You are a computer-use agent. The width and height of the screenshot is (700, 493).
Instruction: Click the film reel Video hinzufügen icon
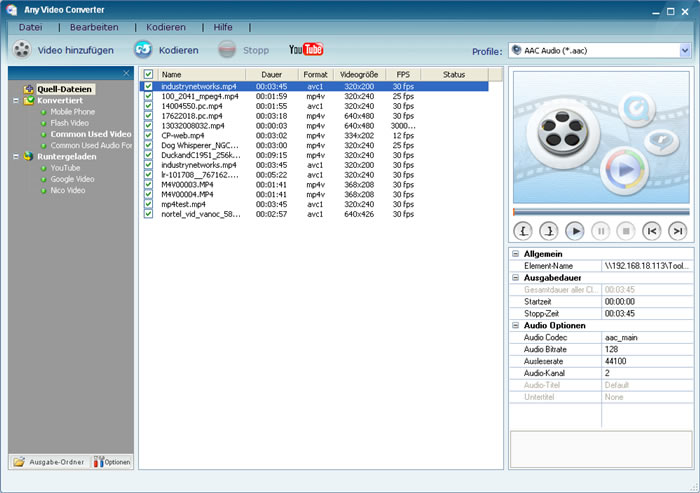(21, 50)
